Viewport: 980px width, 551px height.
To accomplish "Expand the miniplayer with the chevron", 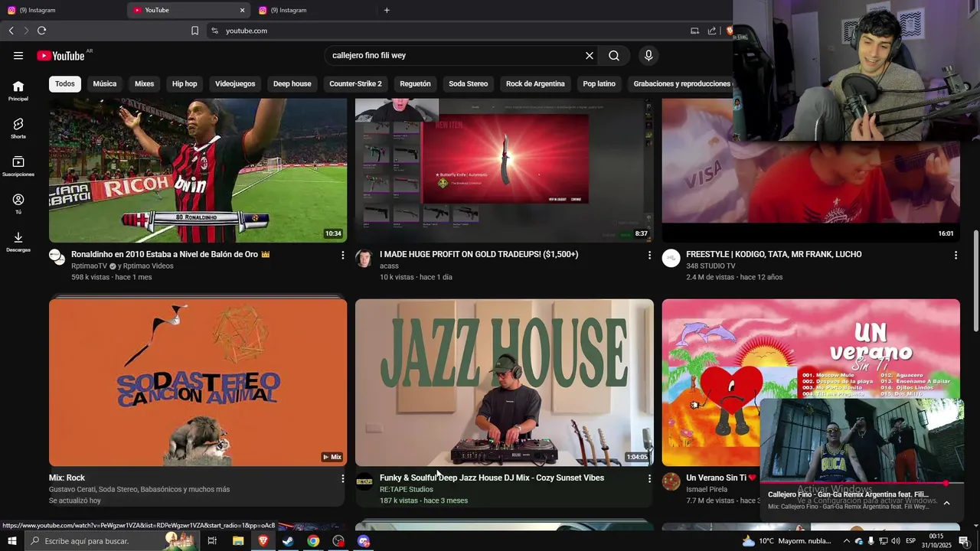I will pos(946,503).
